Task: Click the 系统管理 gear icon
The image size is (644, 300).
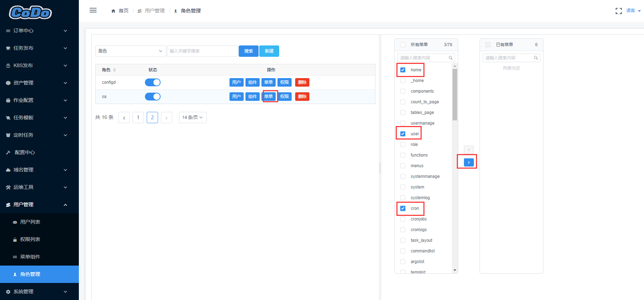Action: [8, 292]
